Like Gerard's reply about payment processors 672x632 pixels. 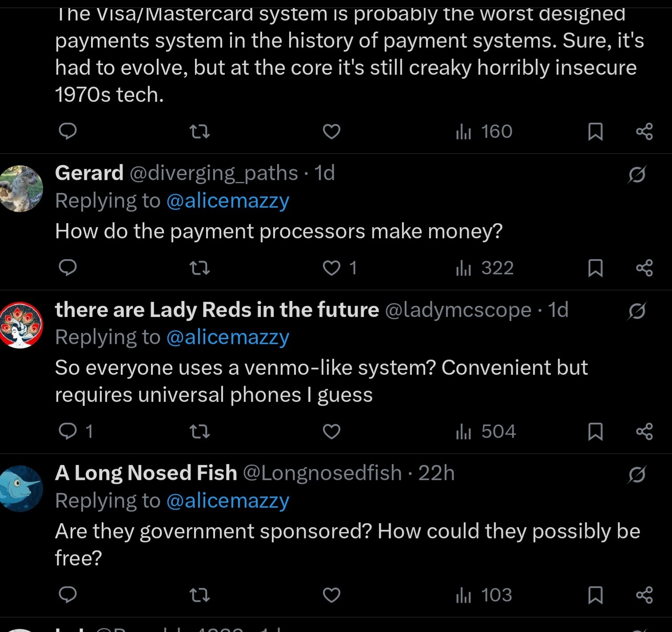(331, 268)
